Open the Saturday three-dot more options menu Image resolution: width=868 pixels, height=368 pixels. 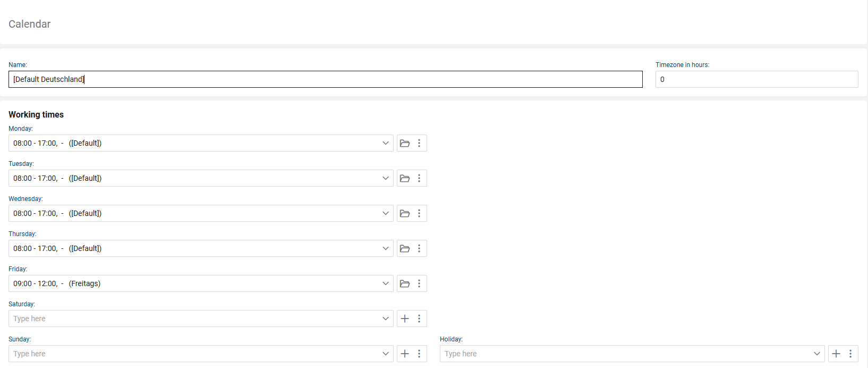point(419,319)
